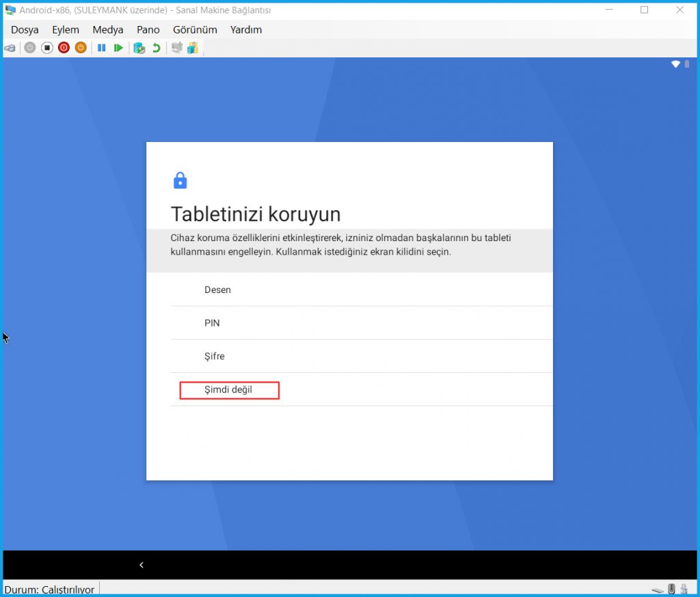Pause the virtual machine

(x=101, y=48)
